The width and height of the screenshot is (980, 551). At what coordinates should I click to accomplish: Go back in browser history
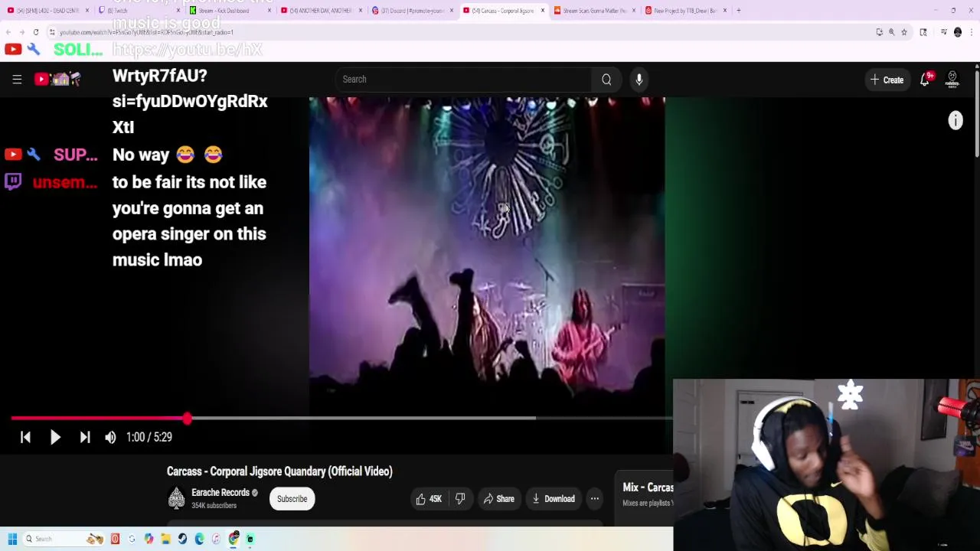pyautogui.click(x=8, y=32)
